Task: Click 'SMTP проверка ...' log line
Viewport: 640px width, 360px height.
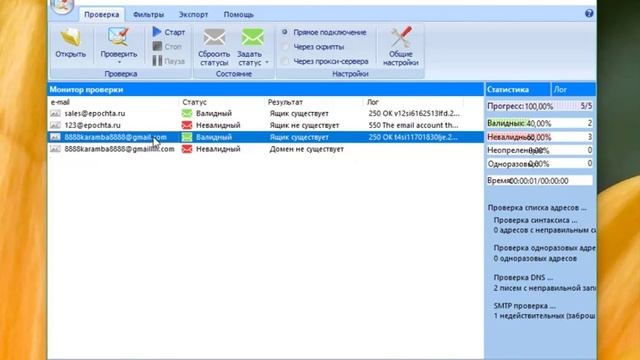Action: (524, 306)
